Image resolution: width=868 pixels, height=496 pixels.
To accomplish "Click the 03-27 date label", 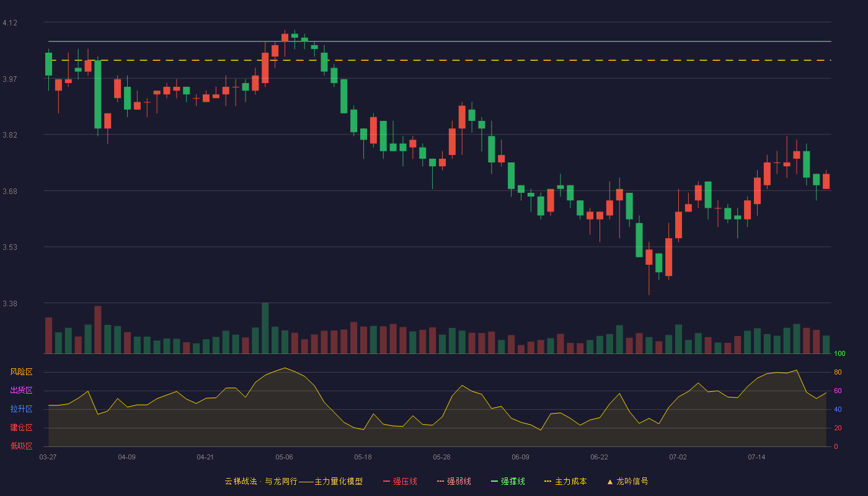I will (48, 457).
